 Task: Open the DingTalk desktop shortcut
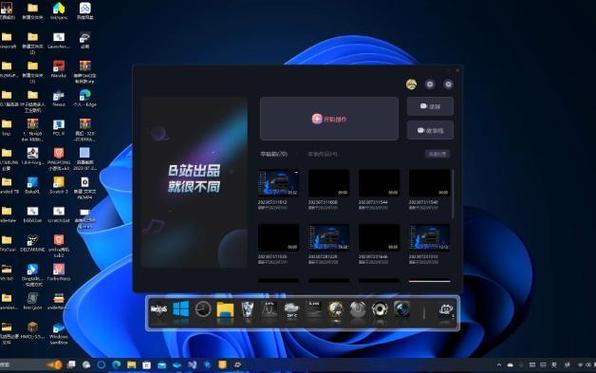(32, 275)
